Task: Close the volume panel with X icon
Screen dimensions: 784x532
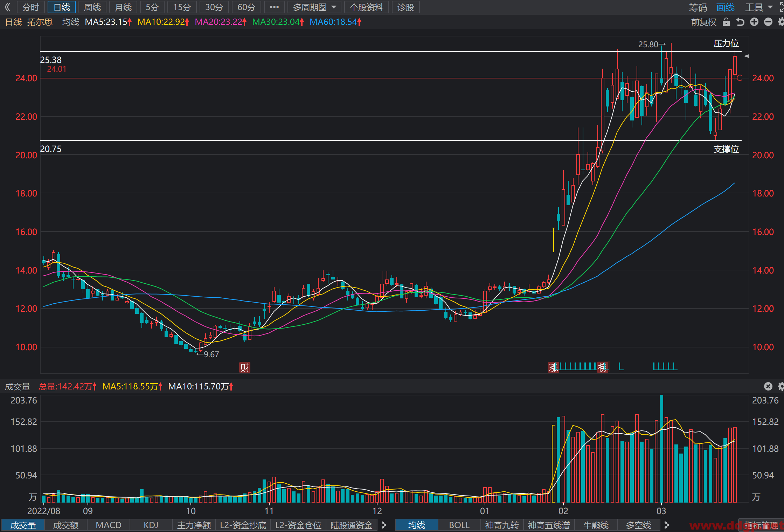Action: pos(768,386)
